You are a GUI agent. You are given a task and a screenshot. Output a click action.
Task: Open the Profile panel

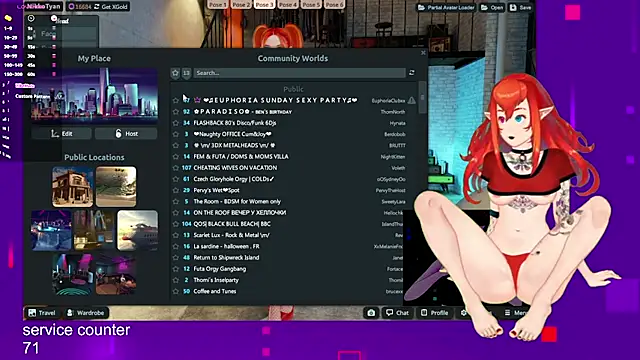[x=434, y=313]
